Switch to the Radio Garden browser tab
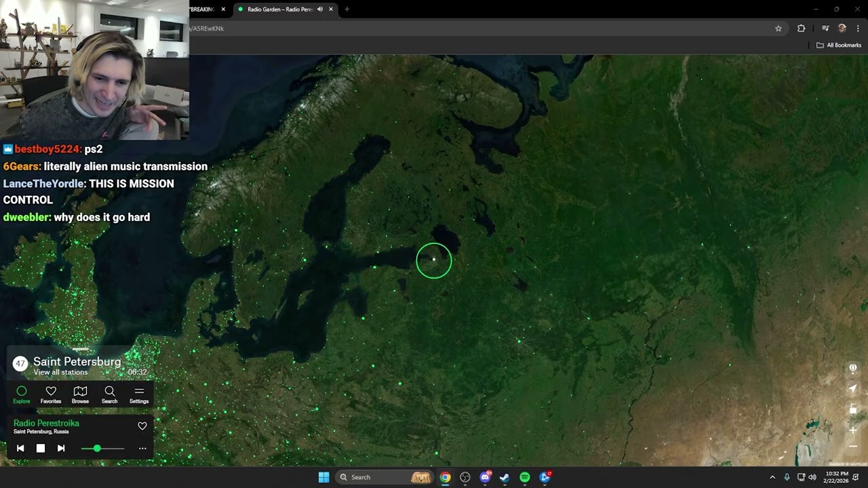The image size is (868, 488). [x=279, y=9]
